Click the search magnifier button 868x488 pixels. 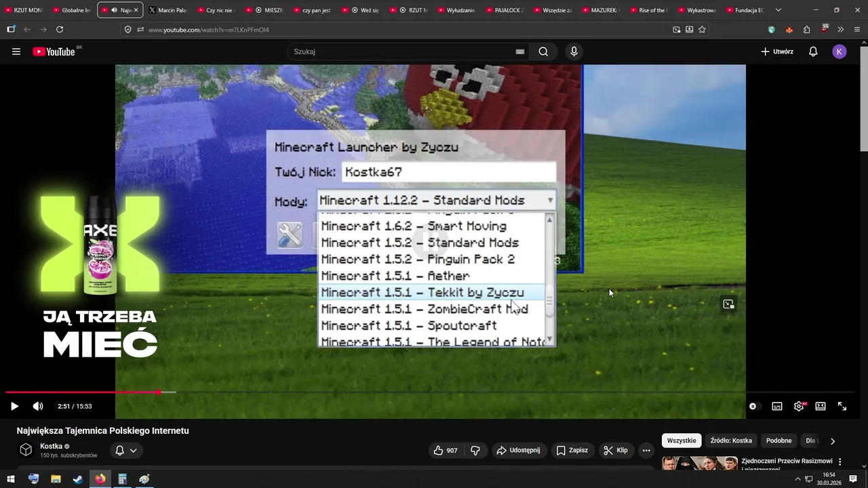coord(543,52)
